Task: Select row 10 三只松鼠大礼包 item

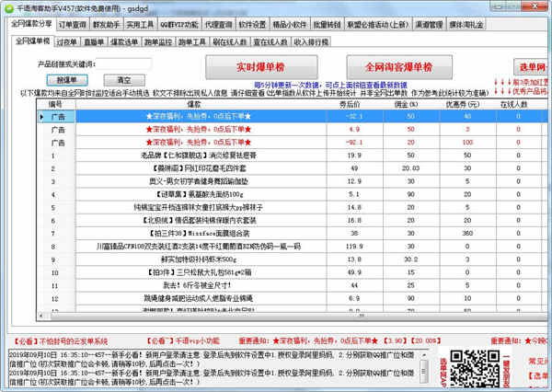Action: click(199, 272)
